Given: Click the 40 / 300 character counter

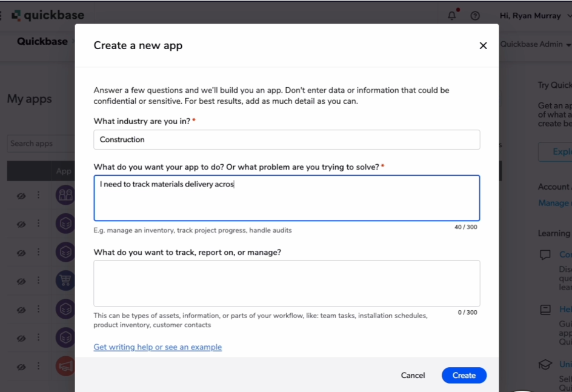Looking at the screenshot, I should tap(465, 227).
